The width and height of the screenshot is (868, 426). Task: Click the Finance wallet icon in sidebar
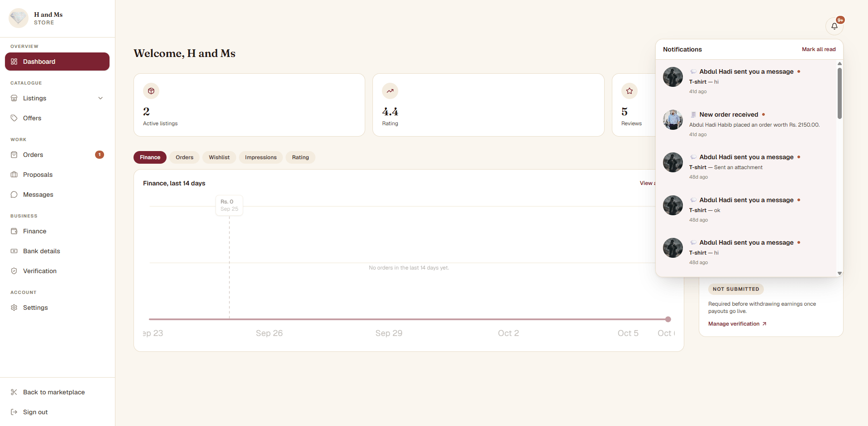click(x=14, y=231)
